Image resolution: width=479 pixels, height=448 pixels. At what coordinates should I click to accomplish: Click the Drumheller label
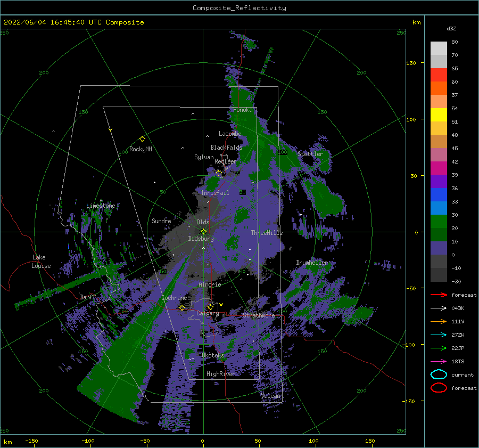pos(312,263)
